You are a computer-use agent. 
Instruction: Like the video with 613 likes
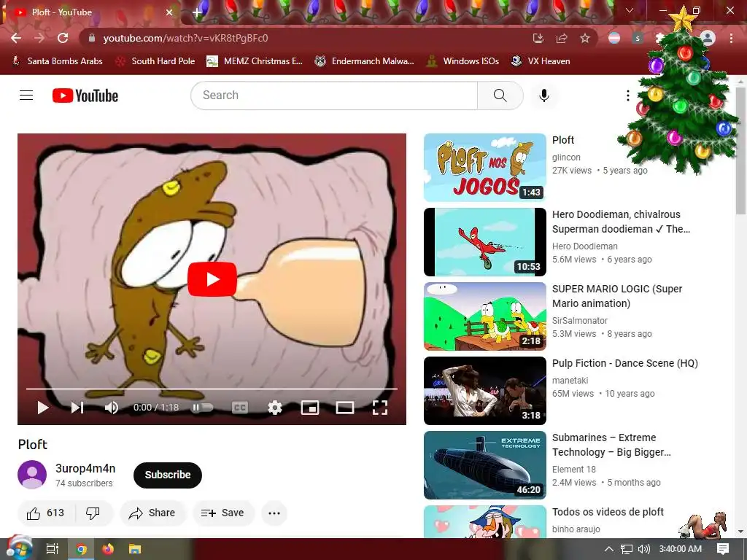[46, 513]
